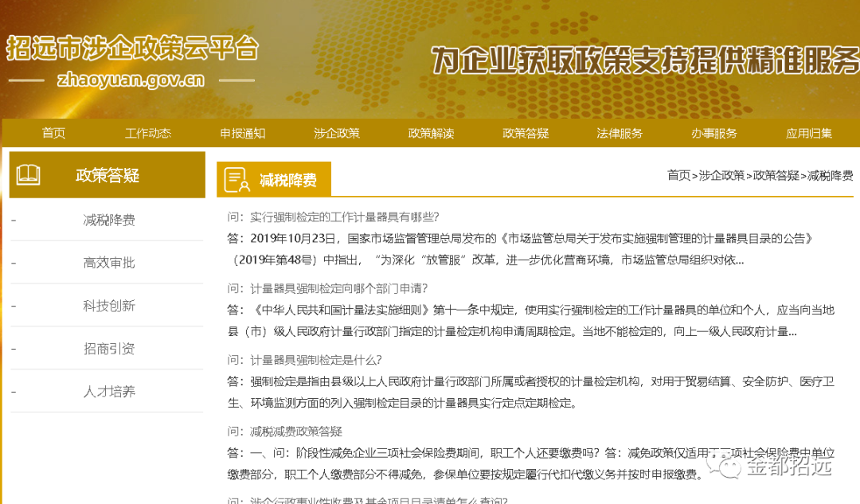Open the 办事服务 navigation item
Viewport: 860px width, 504px height.
click(714, 133)
